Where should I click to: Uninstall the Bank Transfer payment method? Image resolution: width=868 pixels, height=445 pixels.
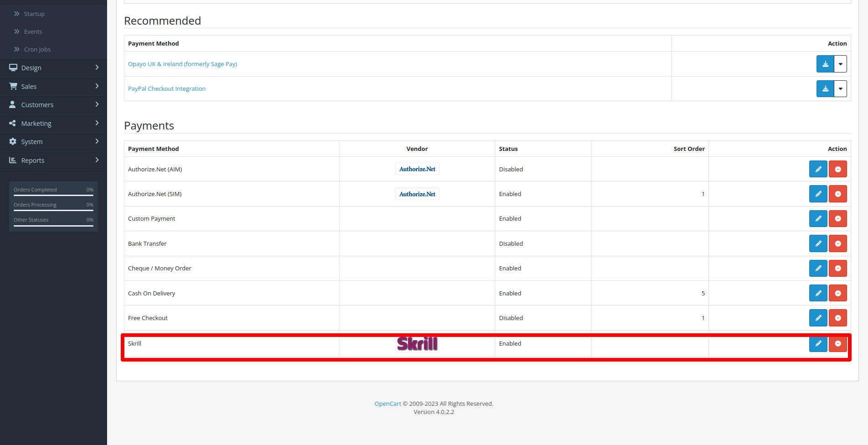[x=837, y=243]
